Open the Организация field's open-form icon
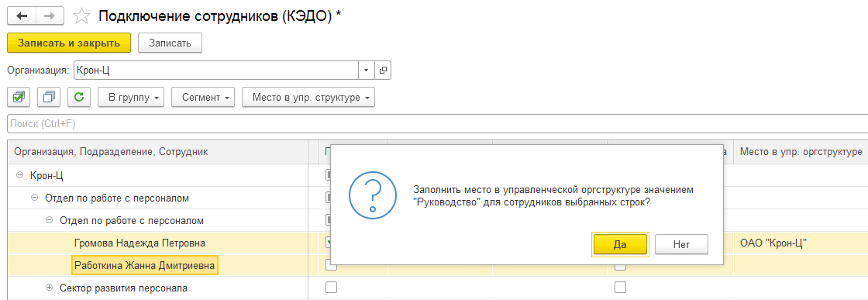The image size is (868, 300). pyautogui.click(x=383, y=71)
